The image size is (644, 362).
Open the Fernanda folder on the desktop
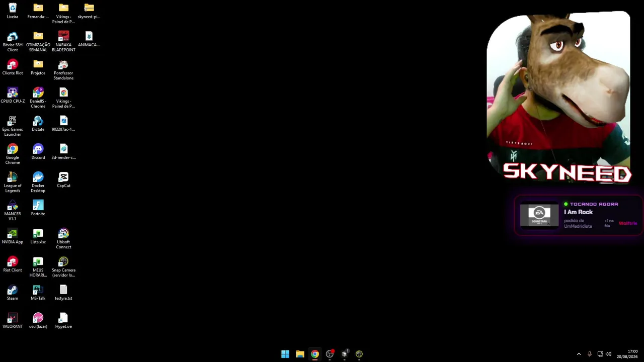[x=38, y=11]
